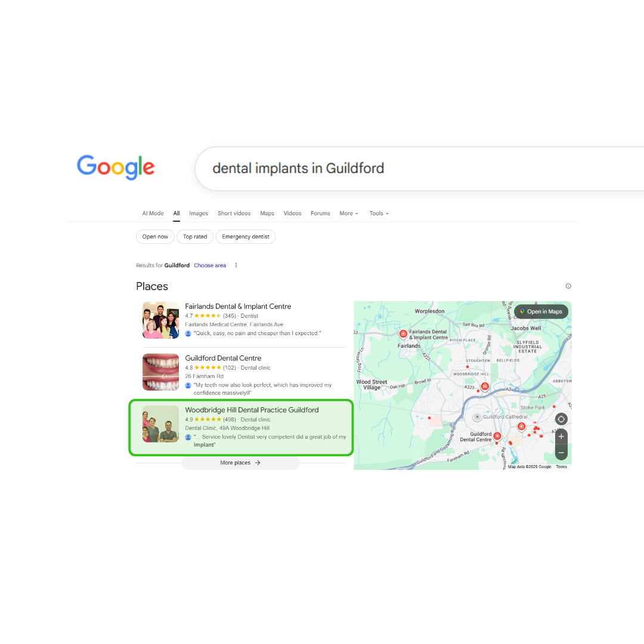Click the map's my-location target icon
The width and height of the screenshot is (644, 644).
point(561,419)
